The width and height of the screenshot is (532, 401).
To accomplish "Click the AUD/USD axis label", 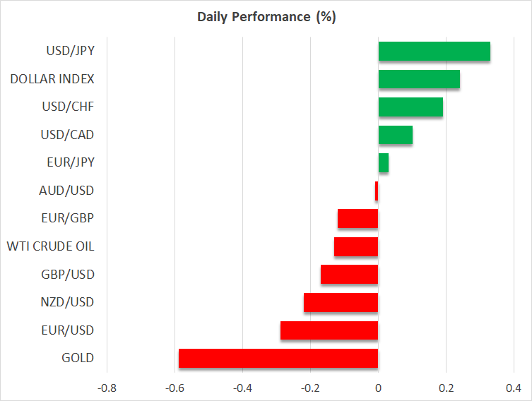I will (x=67, y=191).
